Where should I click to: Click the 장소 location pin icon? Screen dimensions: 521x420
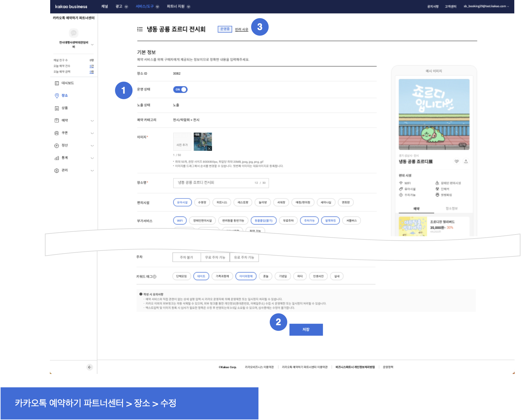[x=57, y=96]
